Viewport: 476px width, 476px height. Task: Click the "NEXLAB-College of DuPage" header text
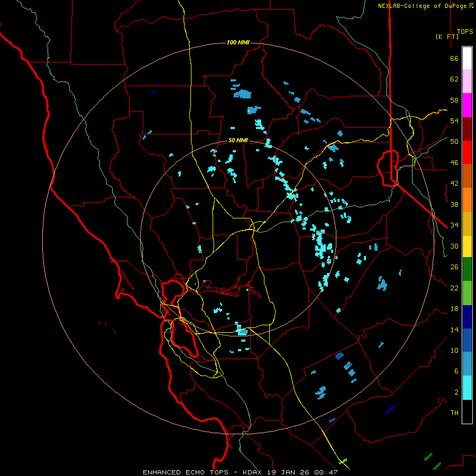423,6
